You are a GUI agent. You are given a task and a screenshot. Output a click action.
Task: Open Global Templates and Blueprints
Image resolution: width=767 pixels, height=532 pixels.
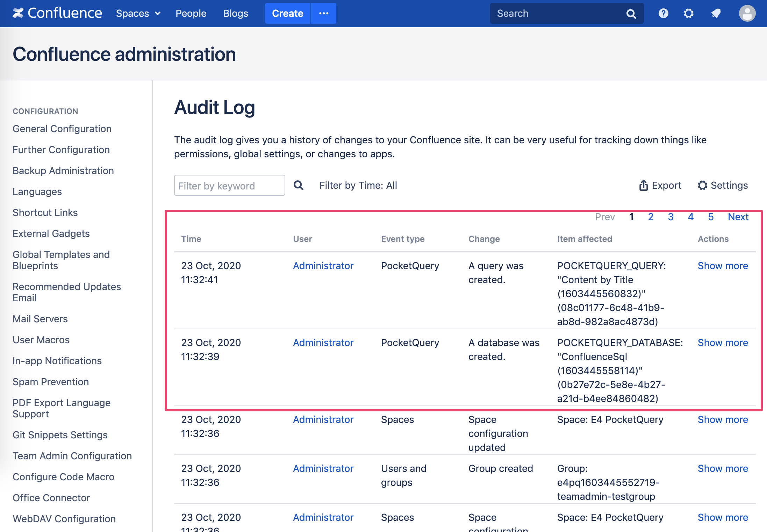coord(61,260)
